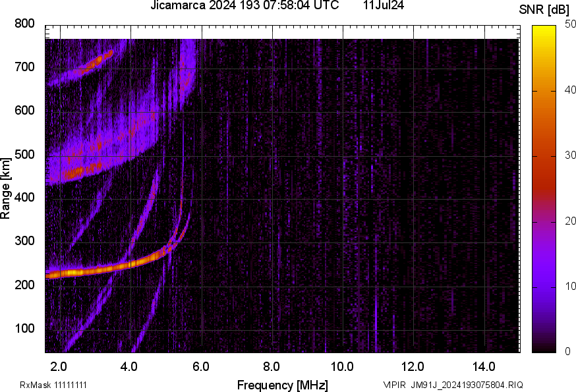
Task: Click the range tick label '100'
Action: [x=24, y=329]
